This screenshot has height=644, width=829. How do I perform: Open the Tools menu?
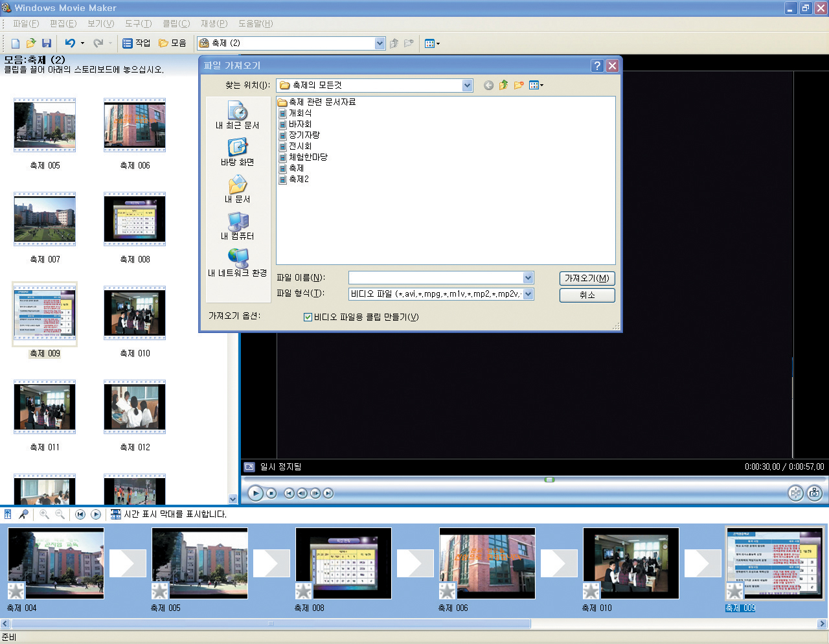(138, 24)
